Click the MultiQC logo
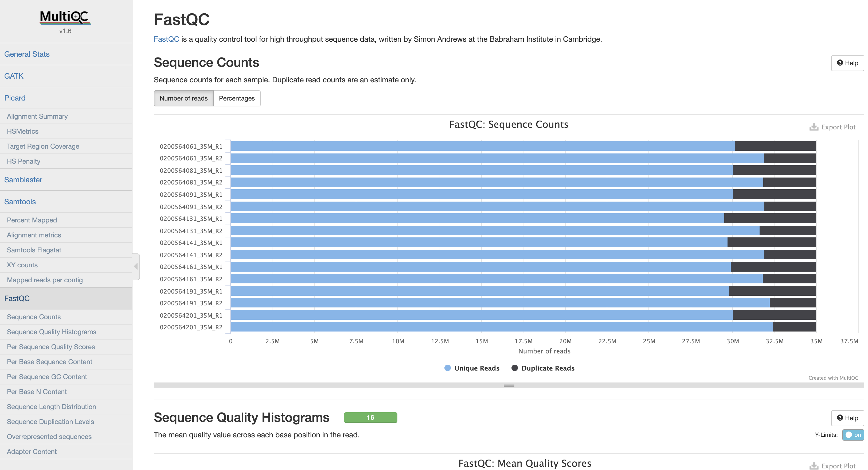Screen dimensions: 868x470 [x=65, y=17]
